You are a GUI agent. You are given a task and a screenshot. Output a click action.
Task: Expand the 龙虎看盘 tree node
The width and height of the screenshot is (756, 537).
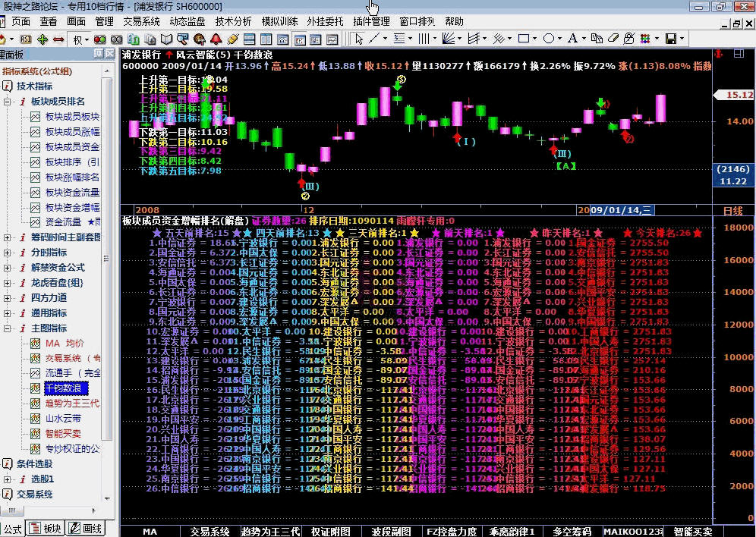coord(8,283)
